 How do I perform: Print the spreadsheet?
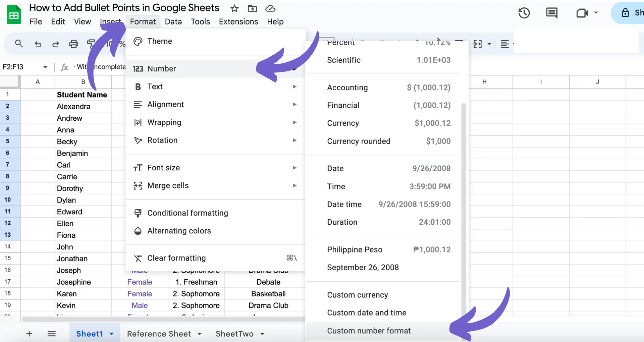(x=73, y=44)
